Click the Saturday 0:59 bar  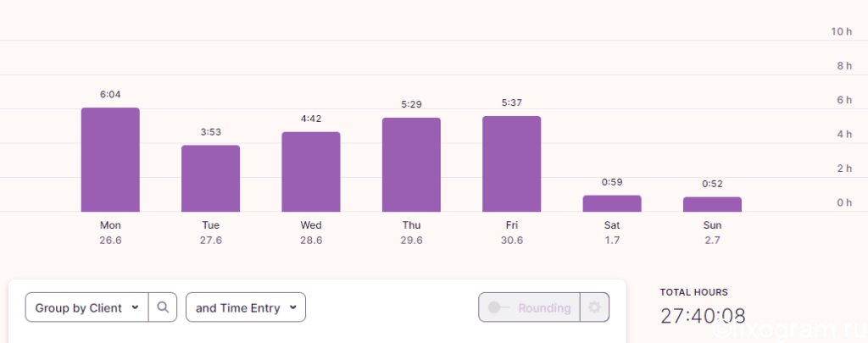[612, 203]
